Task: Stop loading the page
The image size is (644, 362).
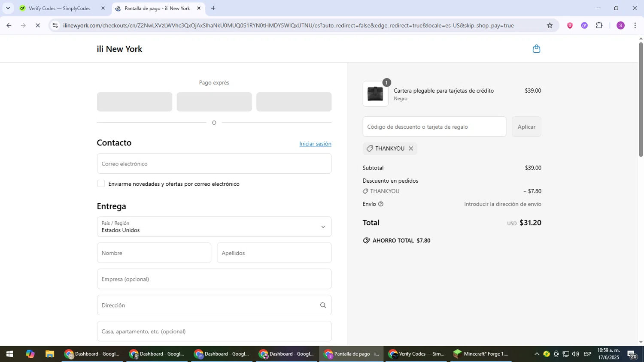Action: tap(38, 25)
